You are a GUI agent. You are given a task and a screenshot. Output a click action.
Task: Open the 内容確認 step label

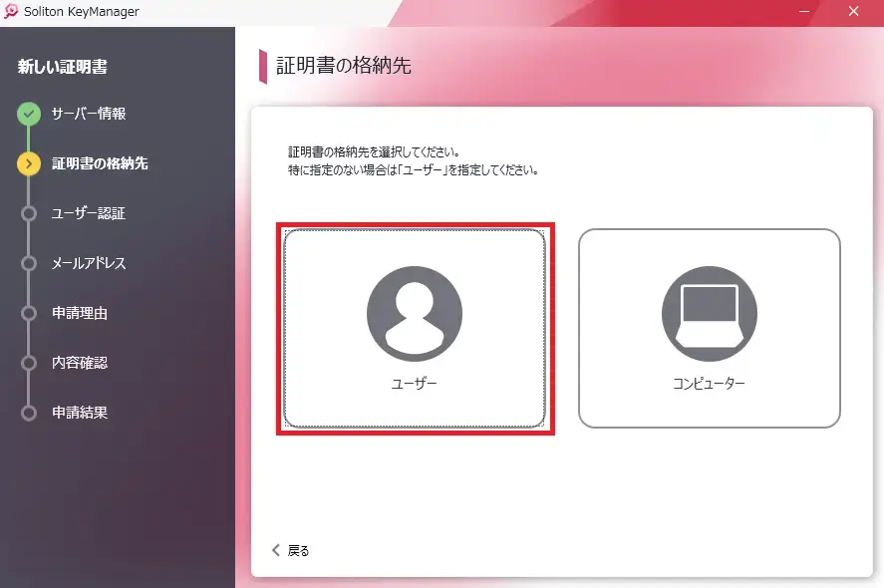tap(80, 363)
